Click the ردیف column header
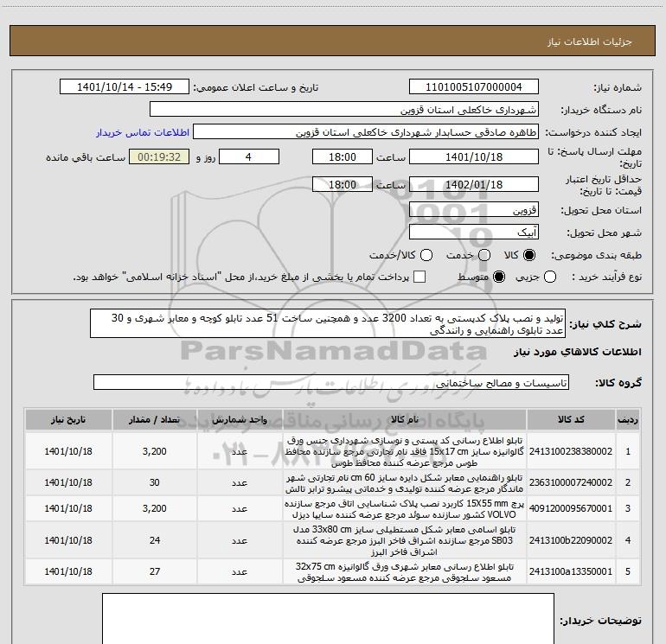This screenshot has height=644, width=666. click(628, 419)
